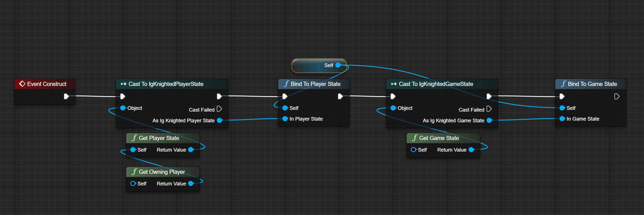Click the Object pin on Cast To IgKnightedPlayerState

123,108
